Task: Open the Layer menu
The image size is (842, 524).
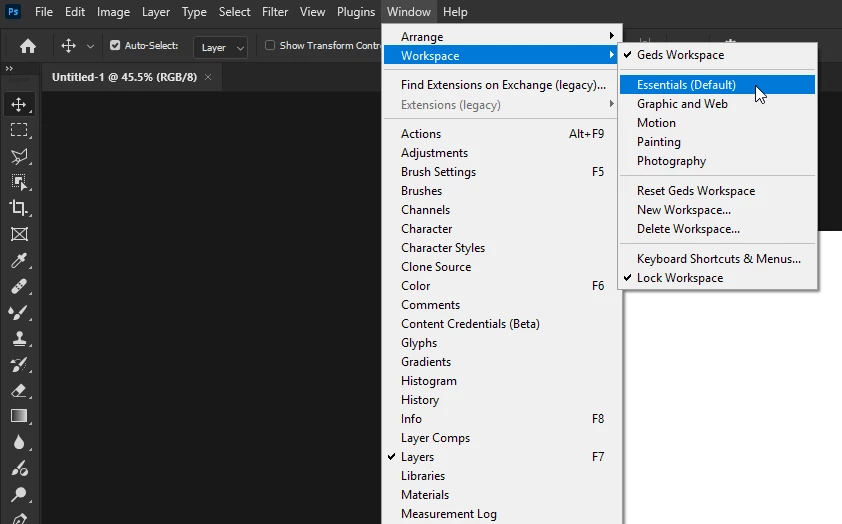Action: (x=156, y=12)
